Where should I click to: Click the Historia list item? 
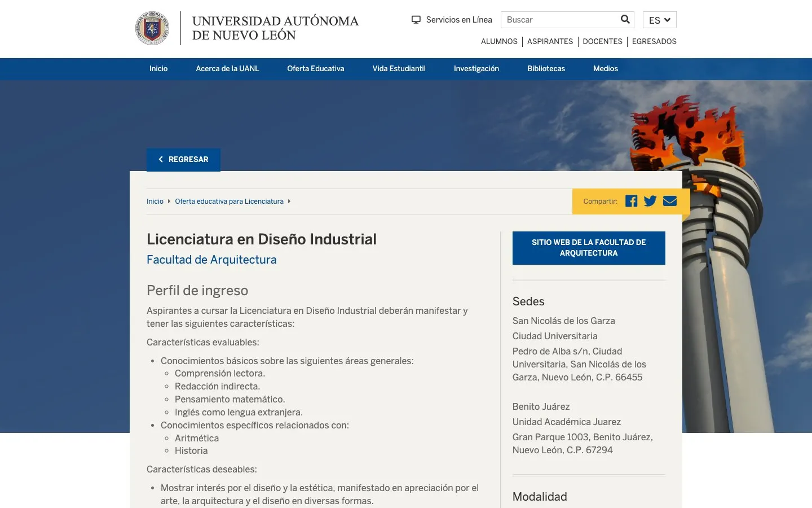click(x=191, y=451)
